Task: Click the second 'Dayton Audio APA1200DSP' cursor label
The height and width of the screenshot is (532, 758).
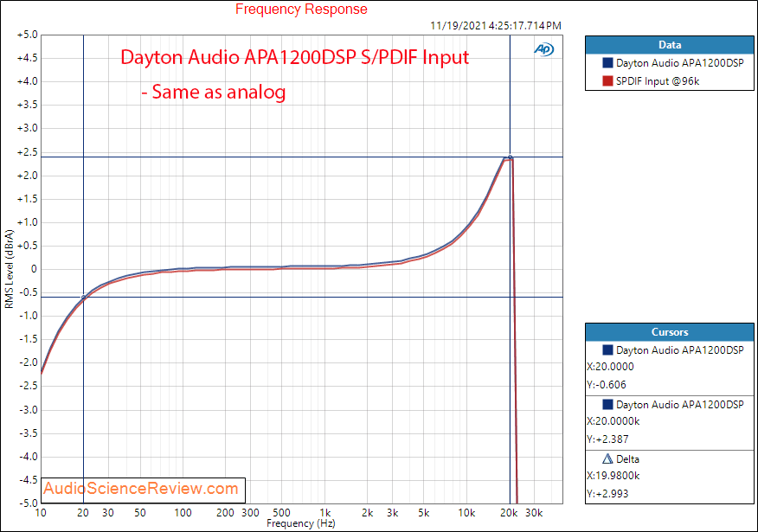Action: 679,405
